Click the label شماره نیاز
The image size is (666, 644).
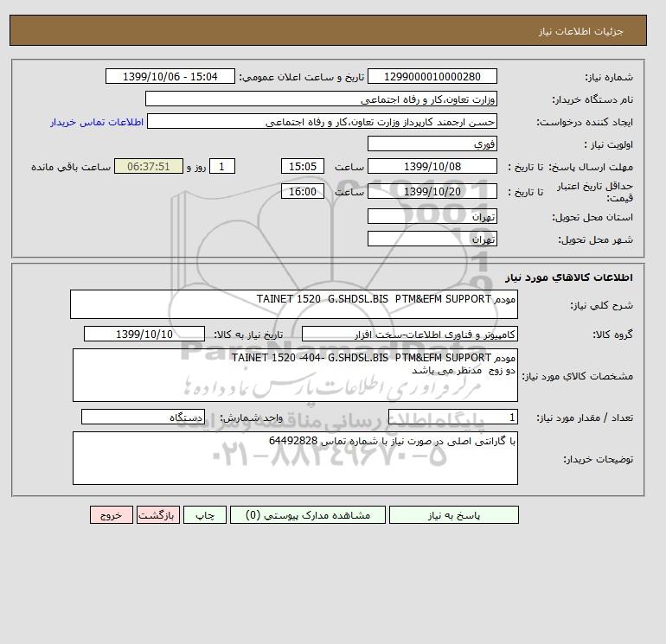point(609,77)
